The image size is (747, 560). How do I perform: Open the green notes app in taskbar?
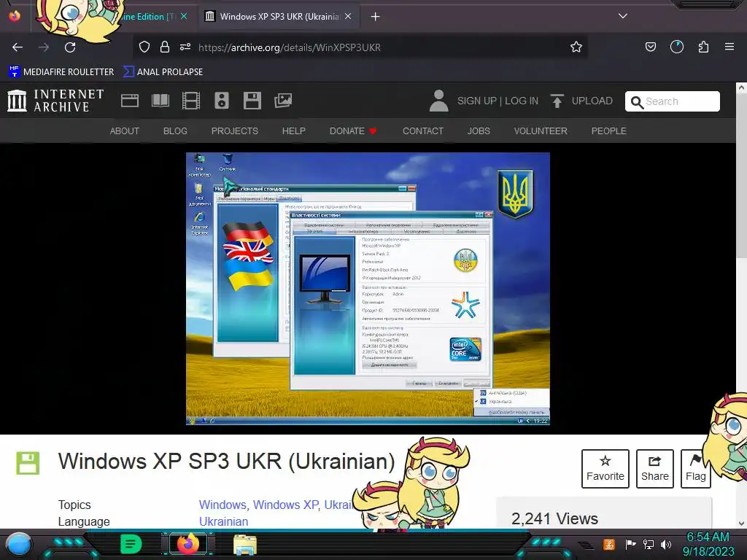(x=131, y=544)
